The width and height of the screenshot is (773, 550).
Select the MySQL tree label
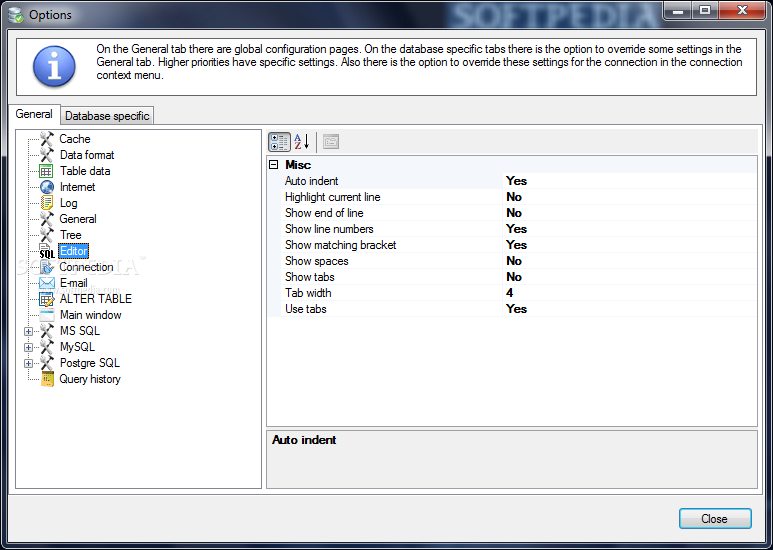pos(77,347)
